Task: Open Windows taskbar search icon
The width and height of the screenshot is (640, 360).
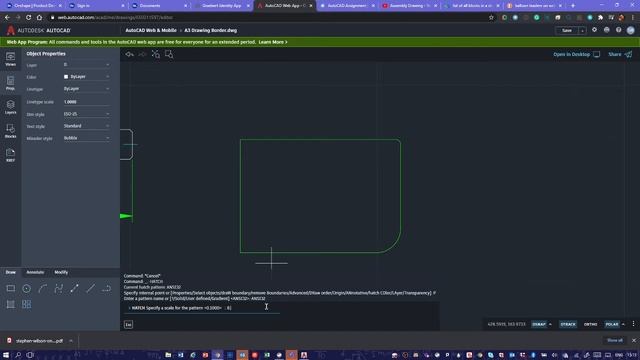Action: [x=18, y=355]
